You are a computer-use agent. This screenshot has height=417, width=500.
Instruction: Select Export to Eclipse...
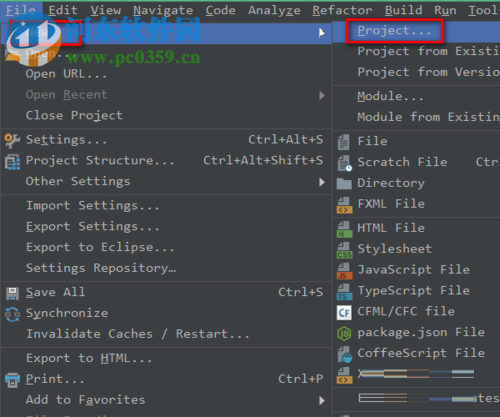[100, 247]
